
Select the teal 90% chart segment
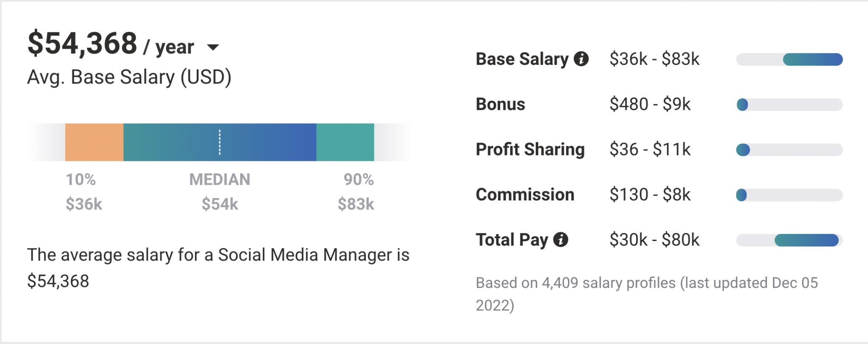tap(345, 142)
